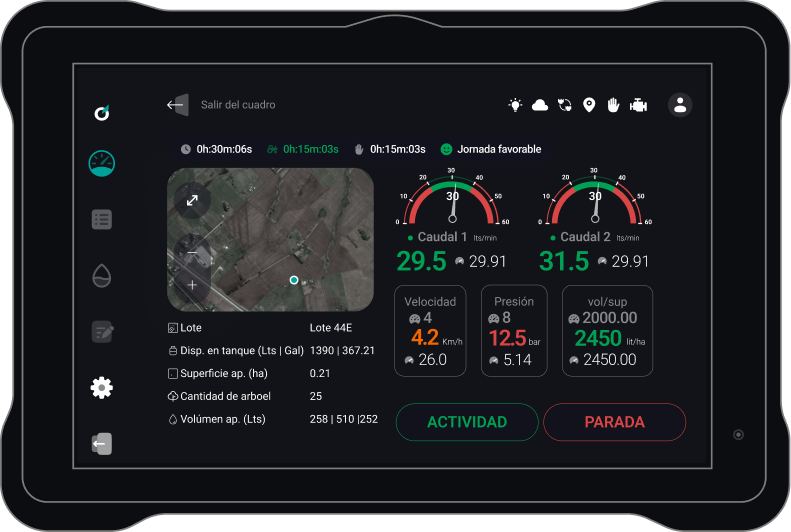The height and width of the screenshot is (532, 791).
Task: Click the GPS location pin icon
Action: pos(589,105)
